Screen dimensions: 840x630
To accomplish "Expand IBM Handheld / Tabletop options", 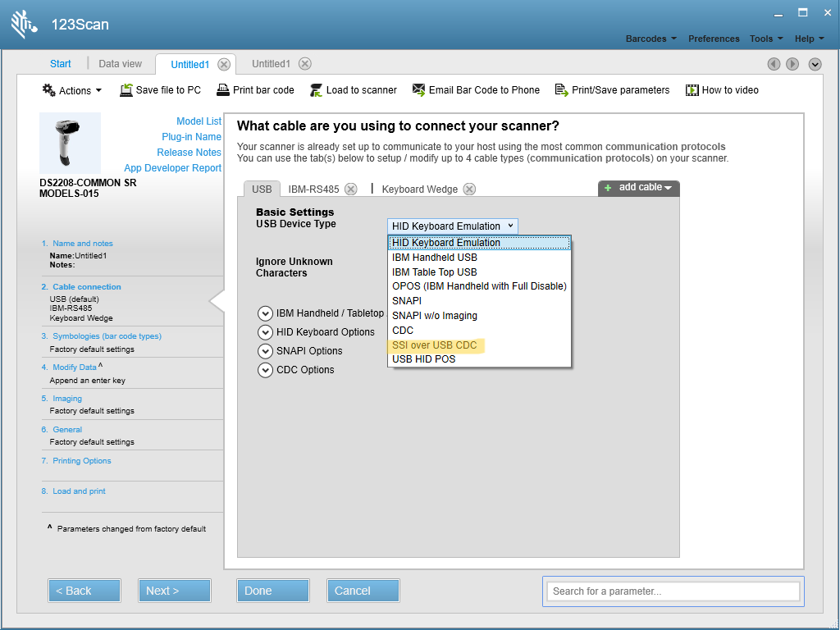I will coord(265,313).
